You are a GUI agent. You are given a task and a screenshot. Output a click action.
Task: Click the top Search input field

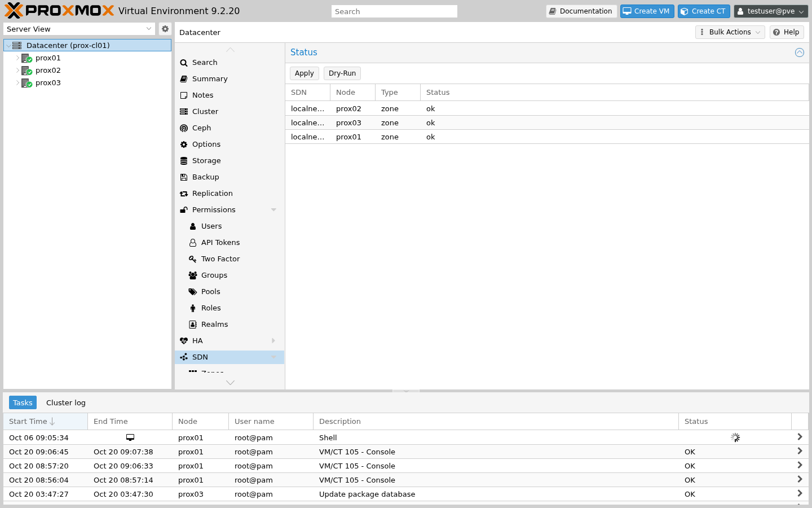pyautogui.click(x=394, y=11)
